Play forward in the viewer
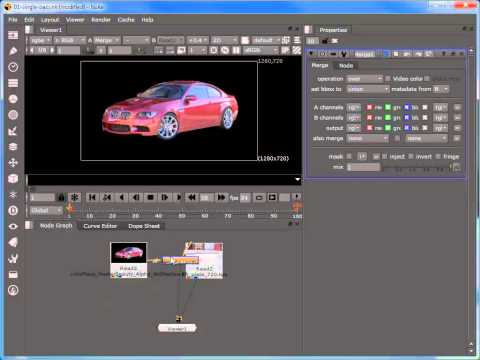 pos(179,197)
